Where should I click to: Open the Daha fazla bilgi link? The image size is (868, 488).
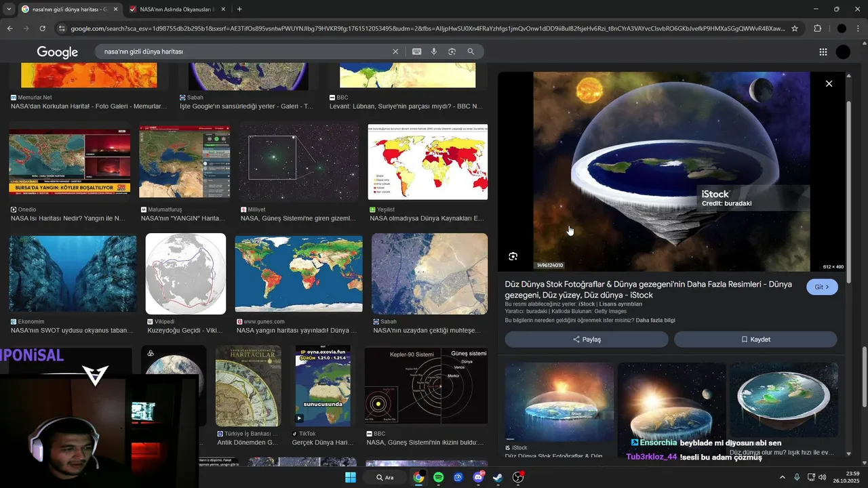click(656, 320)
